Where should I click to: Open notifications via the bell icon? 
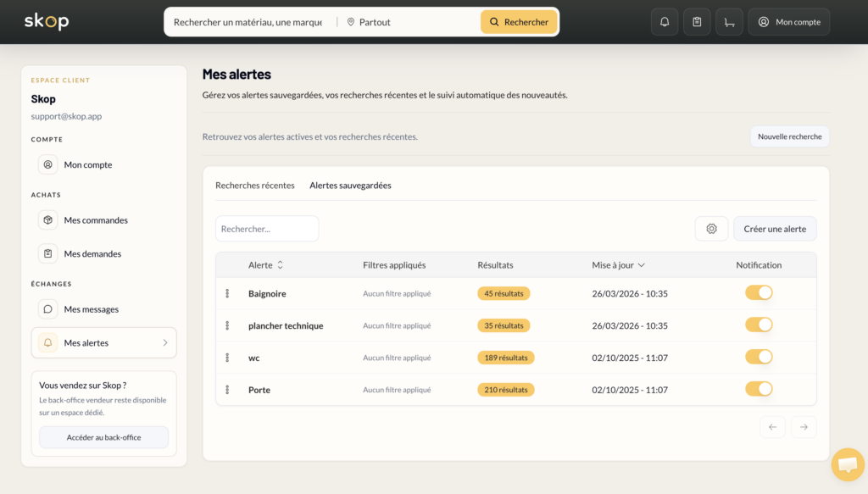665,21
